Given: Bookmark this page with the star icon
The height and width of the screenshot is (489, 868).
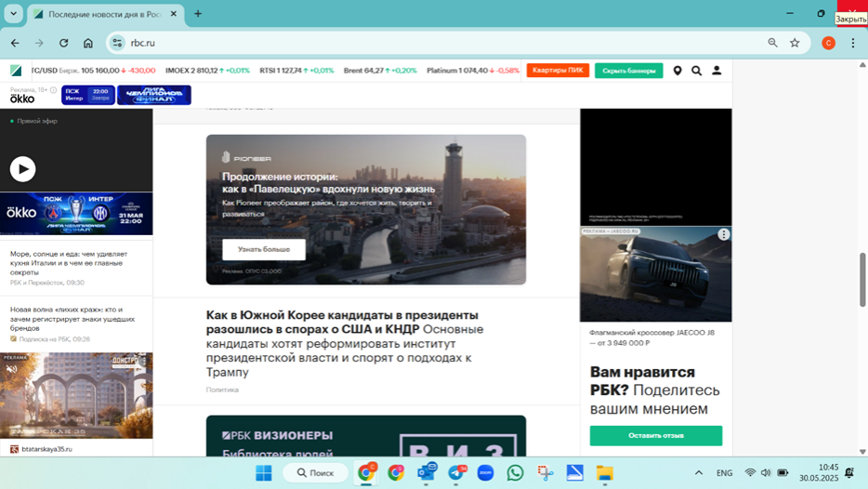Looking at the screenshot, I should point(795,43).
